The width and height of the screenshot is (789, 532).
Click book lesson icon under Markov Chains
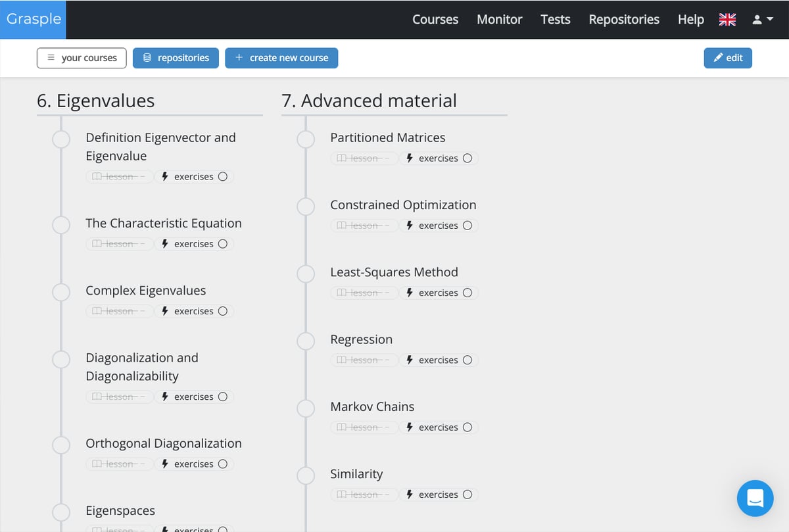[341, 427]
